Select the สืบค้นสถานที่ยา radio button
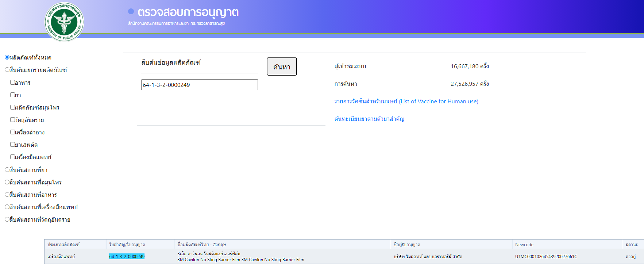Image resolution: width=644 pixels, height=264 pixels. coord(7,170)
